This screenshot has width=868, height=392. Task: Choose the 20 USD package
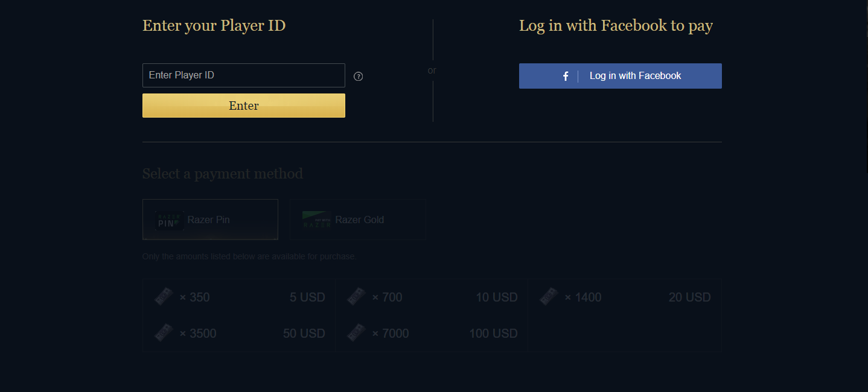point(625,297)
